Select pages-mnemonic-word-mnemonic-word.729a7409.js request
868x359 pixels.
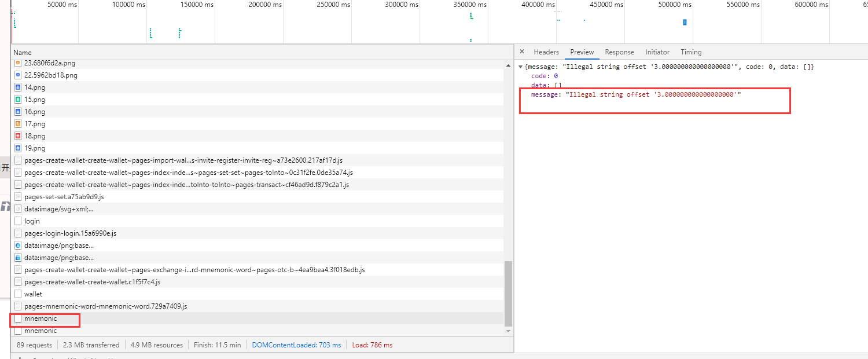[x=257, y=306]
